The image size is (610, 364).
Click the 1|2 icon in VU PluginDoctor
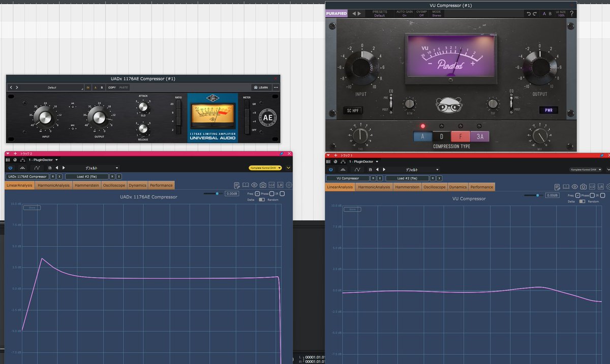click(x=592, y=187)
